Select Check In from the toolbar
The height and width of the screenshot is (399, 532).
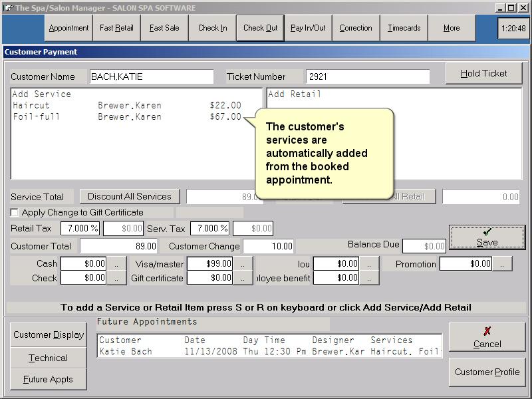click(x=212, y=28)
